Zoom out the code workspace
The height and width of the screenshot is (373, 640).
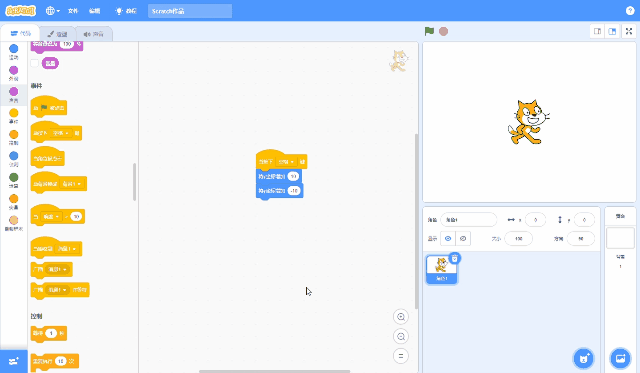pos(401,336)
